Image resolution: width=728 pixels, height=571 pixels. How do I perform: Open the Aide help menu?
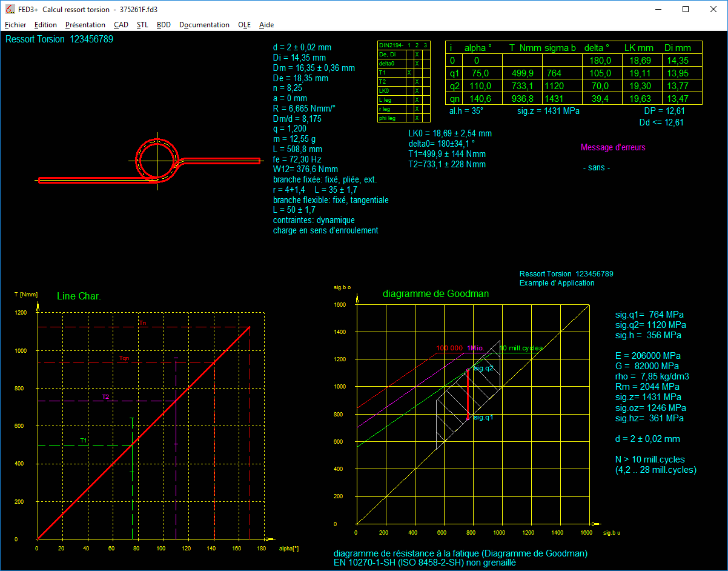pos(266,25)
